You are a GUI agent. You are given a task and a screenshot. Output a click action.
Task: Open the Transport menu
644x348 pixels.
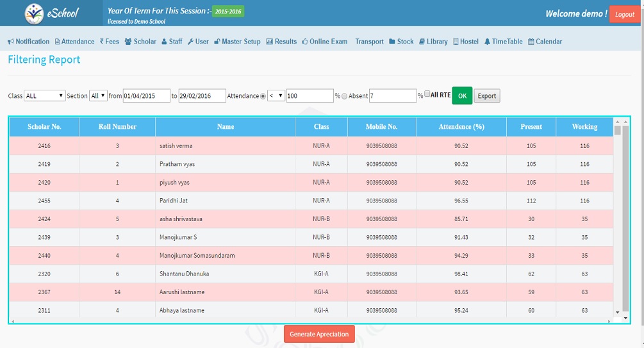(x=369, y=42)
